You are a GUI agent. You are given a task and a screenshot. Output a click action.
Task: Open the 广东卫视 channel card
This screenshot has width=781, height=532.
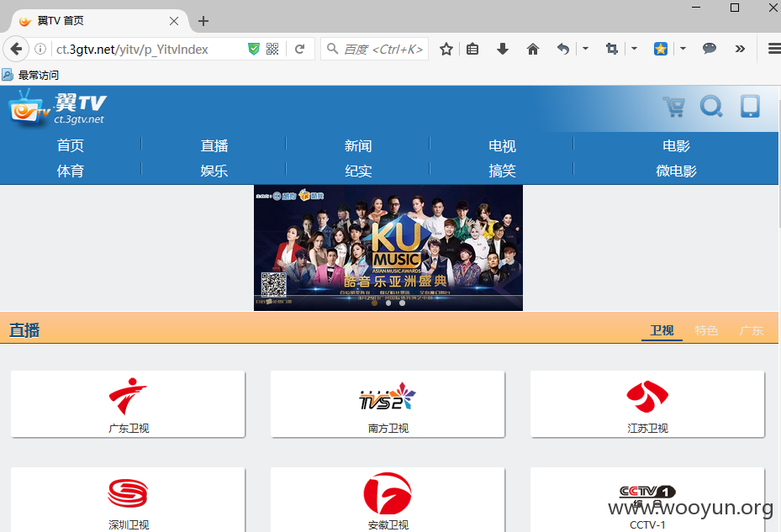(x=128, y=404)
